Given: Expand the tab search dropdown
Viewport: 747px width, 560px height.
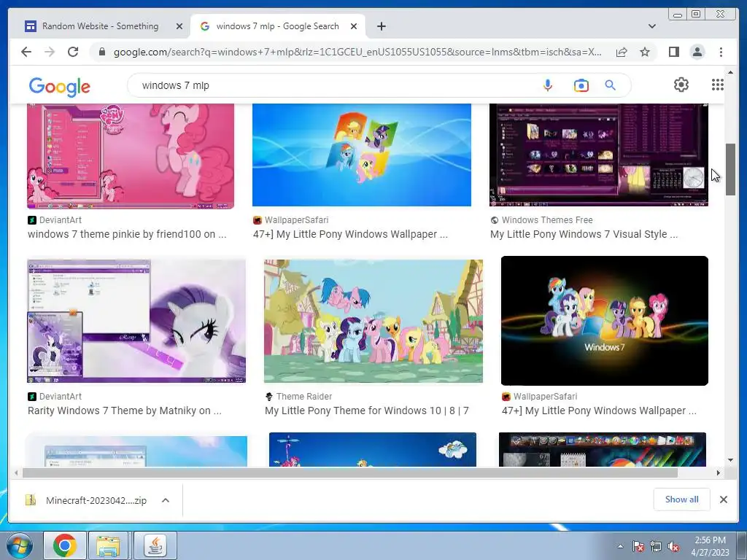Looking at the screenshot, I should click(x=651, y=26).
